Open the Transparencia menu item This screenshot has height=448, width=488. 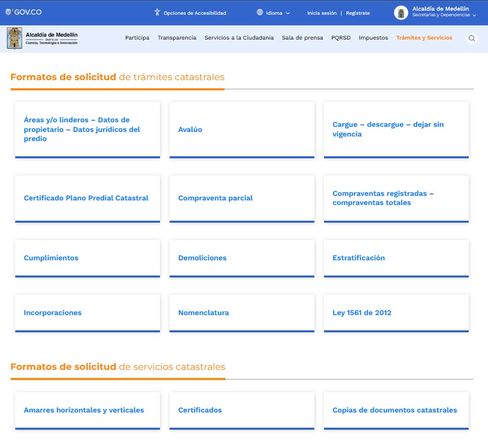point(177,38)
